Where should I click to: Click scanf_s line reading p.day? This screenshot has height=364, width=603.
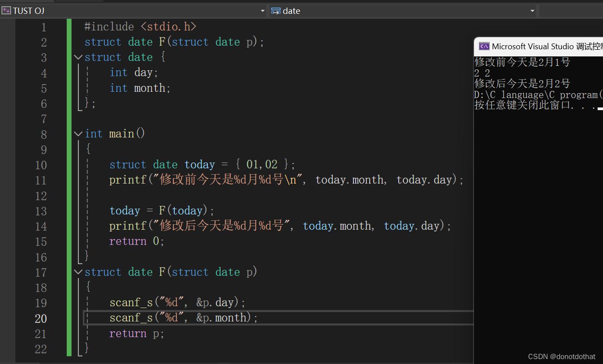point(178,303)
